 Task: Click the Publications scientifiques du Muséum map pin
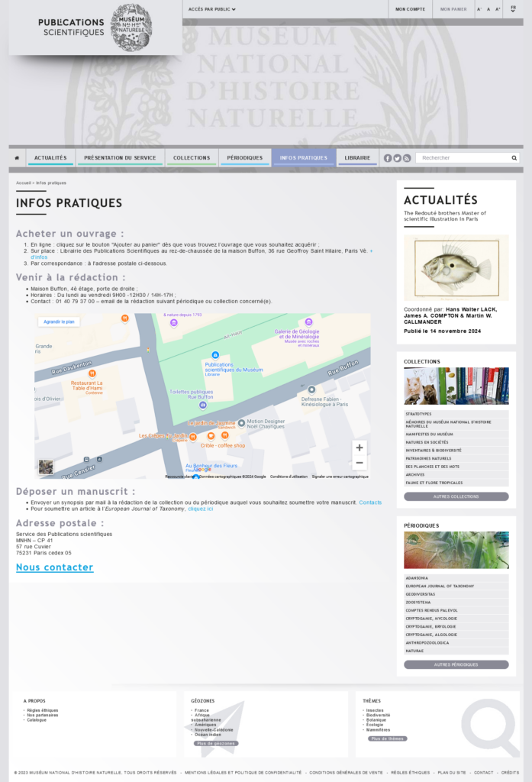tap(215, 355)
